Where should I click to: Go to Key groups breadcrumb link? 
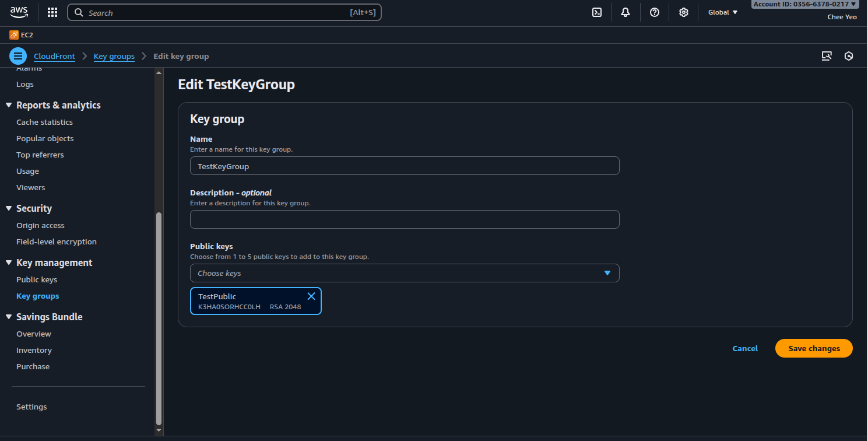click(114, 56)
